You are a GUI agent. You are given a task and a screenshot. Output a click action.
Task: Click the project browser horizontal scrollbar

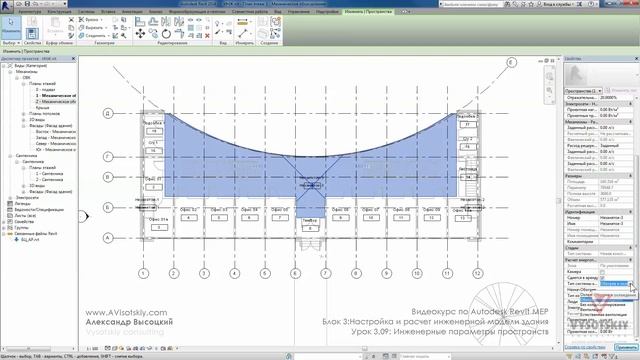tap(29, 349)
